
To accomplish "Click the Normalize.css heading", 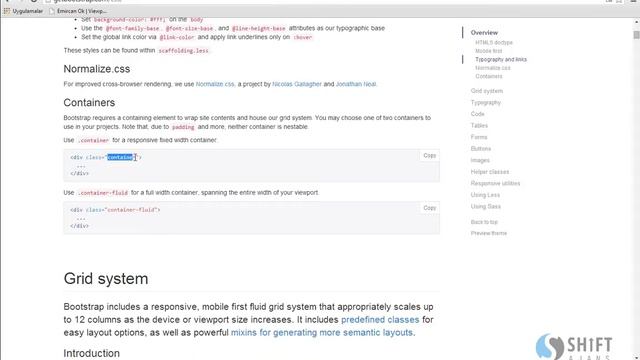I will [97, 69].
